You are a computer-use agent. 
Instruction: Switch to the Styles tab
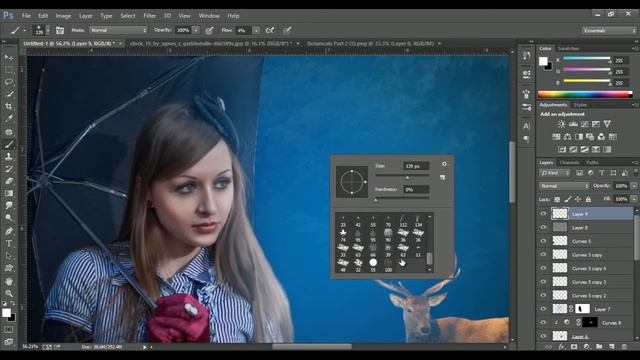[x=580, y=105]
